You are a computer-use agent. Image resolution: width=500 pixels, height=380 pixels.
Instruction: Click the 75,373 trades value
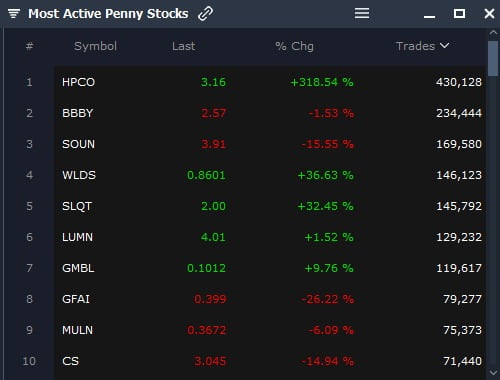tap(462, 330)
